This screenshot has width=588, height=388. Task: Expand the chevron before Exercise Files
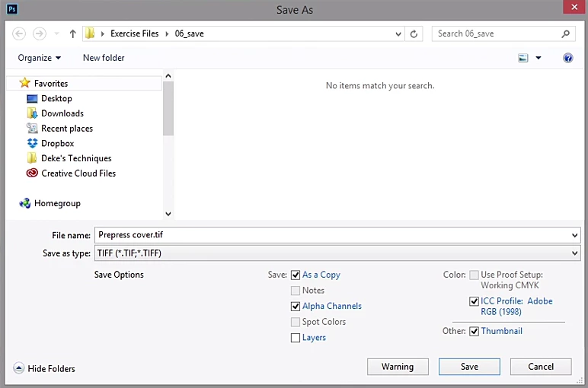103,33
